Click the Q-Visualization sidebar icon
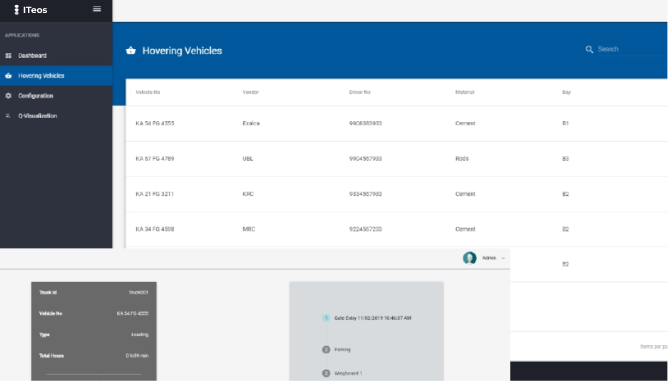The width and height of the screenshot is (668, 381). [8, 116]
